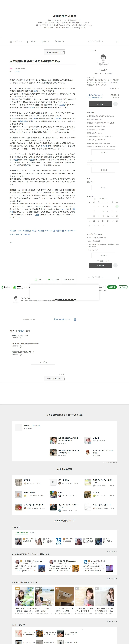Click the search icon in top blog search box
Image resolution: width=129 pixels, height=644 pixels.
[x=117, y=42]
